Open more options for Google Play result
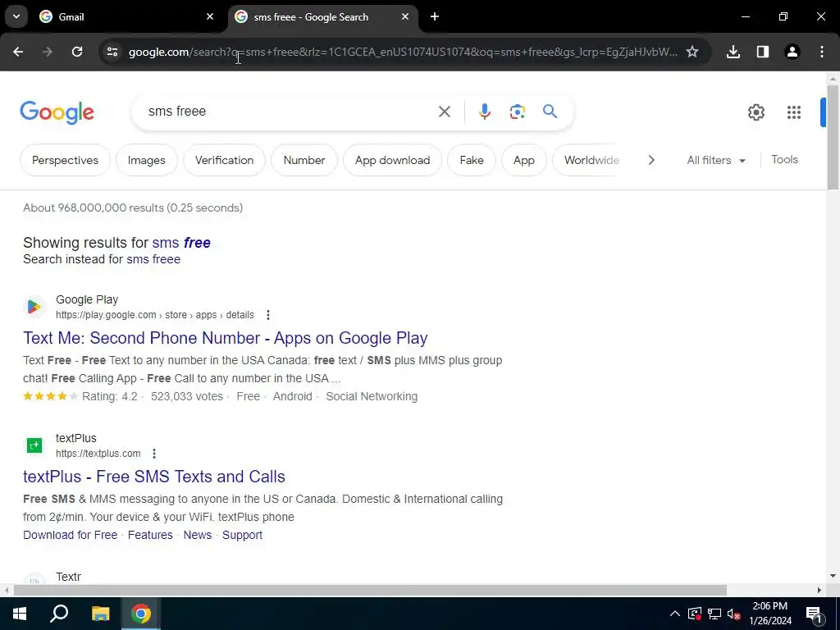 point(268,315)
